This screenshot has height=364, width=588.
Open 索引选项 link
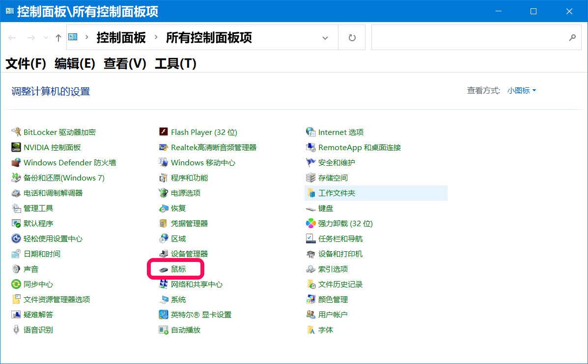pos(333,269)
